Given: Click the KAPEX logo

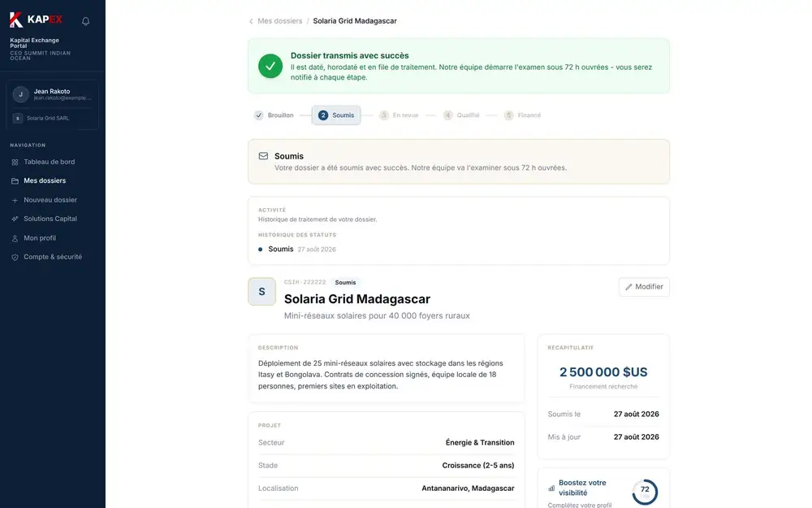Looking at the screenshot, I should 36,20.
